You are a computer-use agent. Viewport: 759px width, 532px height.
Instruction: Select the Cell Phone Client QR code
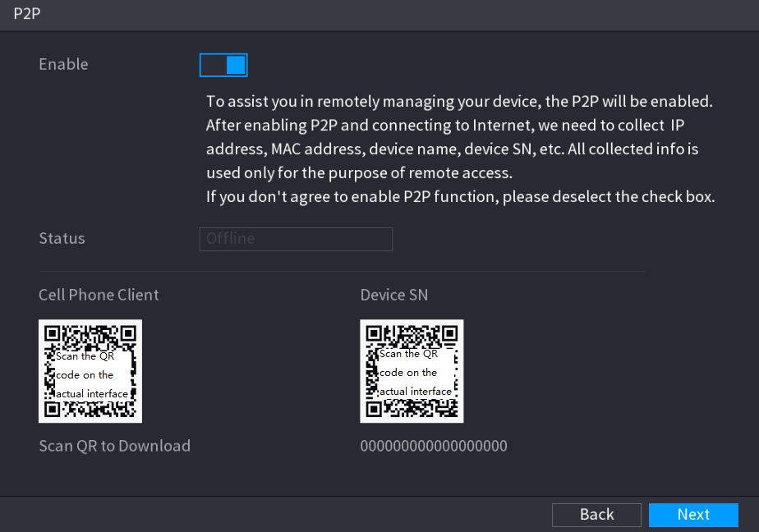[90, 371]
